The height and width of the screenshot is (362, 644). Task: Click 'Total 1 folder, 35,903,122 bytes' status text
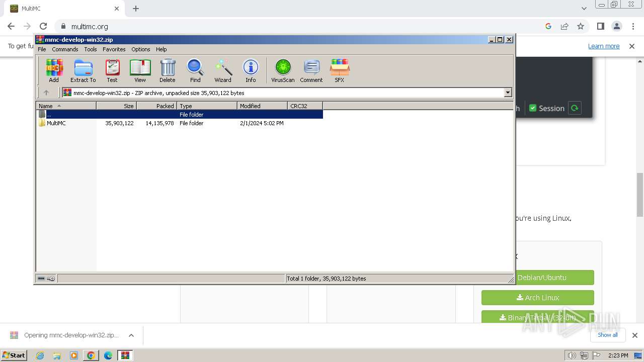point(326,279)
